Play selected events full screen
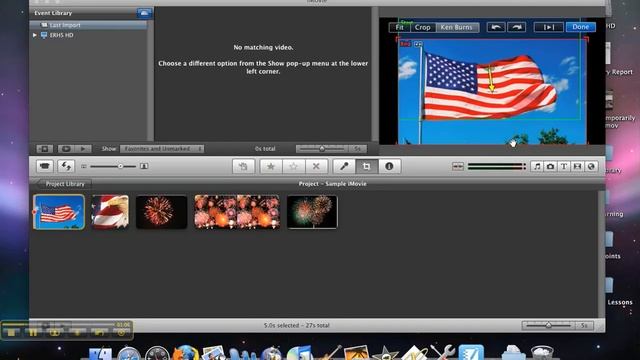Viewport: 640px width, 360px height. tap(66, 149)
